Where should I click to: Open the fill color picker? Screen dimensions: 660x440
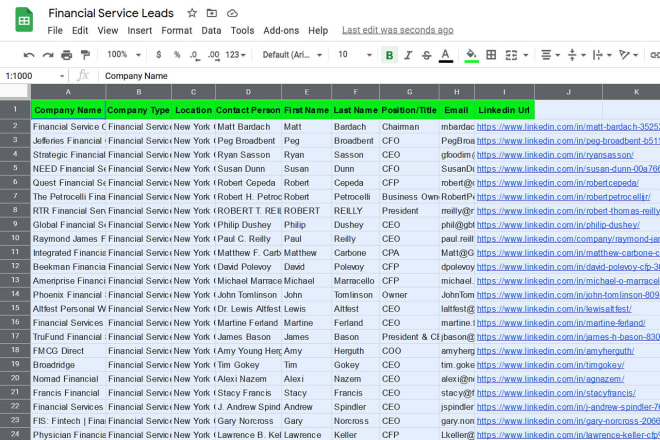[x=471, y=55]
